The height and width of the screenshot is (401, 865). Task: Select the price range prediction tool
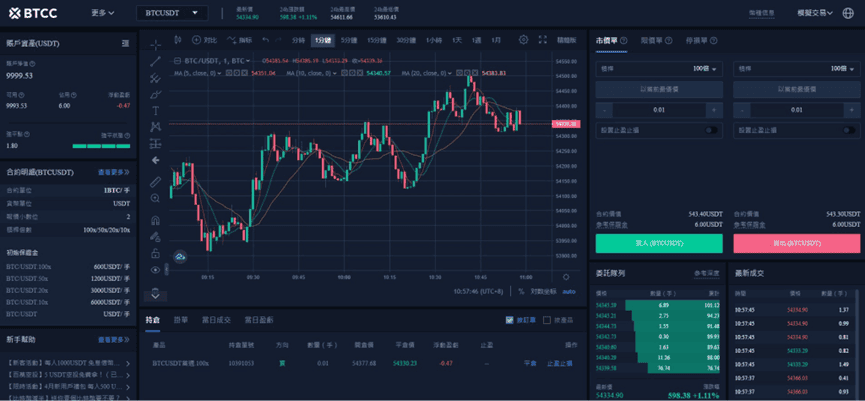point(156,143)
